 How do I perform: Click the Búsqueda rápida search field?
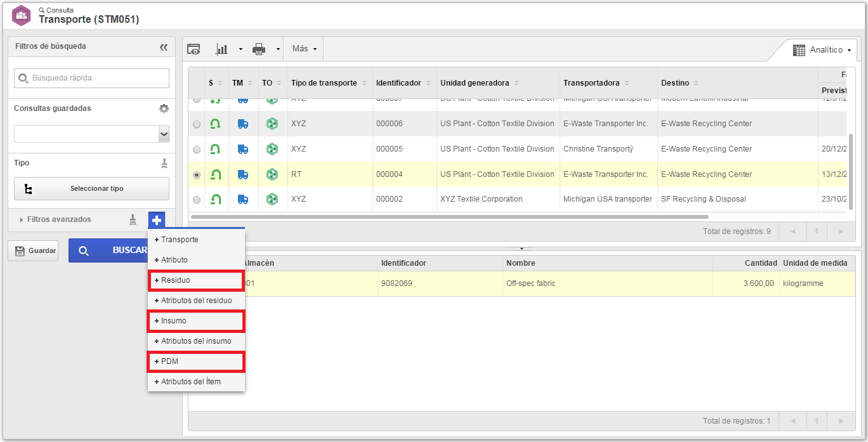91,78
